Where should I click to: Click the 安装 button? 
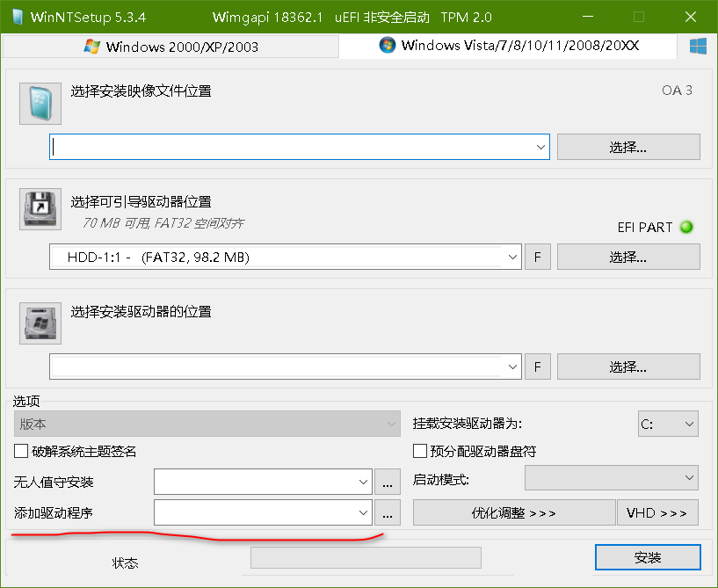click(x=648, y=558)
